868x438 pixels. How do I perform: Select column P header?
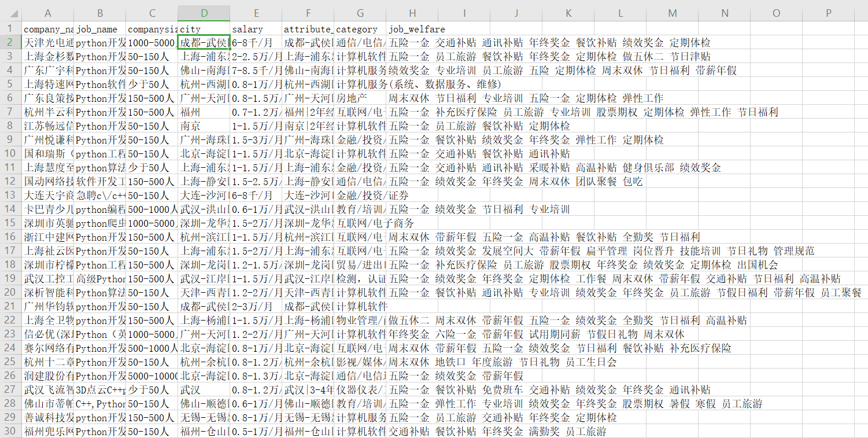829,13
